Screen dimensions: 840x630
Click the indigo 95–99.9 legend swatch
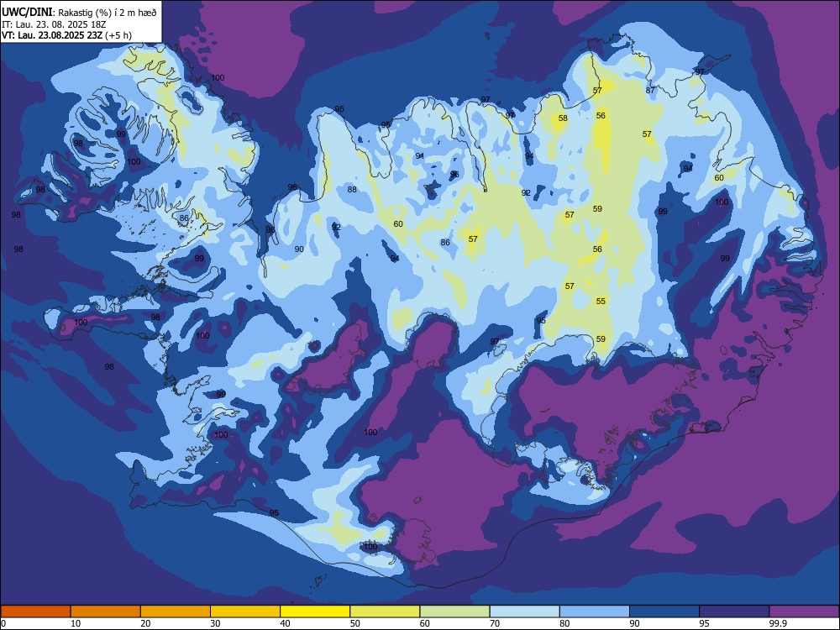pyautogui.click(x=734, y=611)
